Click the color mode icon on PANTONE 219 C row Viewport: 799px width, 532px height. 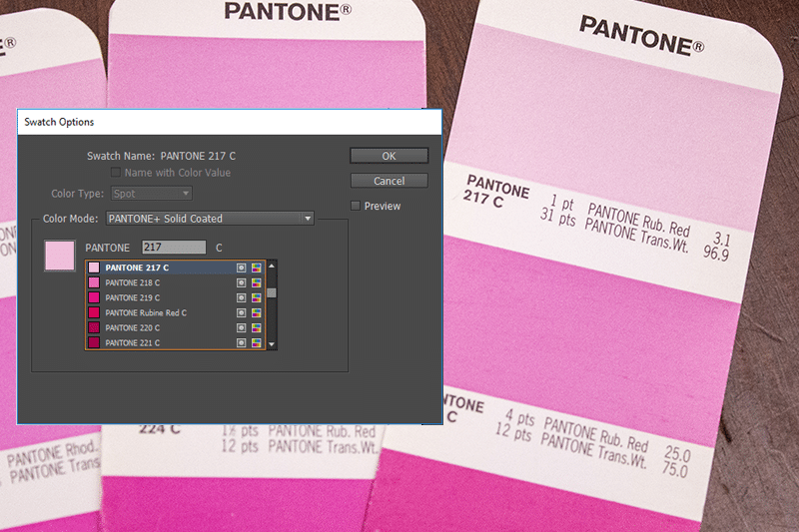tap(256, 297)
